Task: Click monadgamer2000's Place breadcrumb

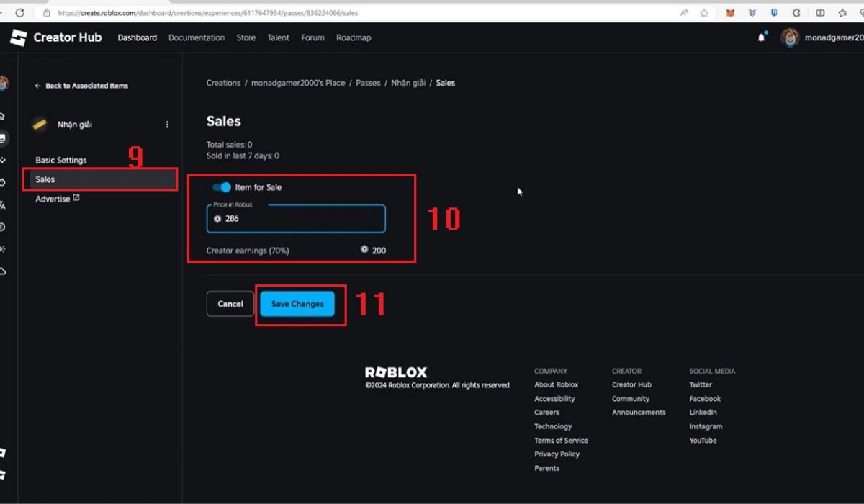Action: [298, 83]
